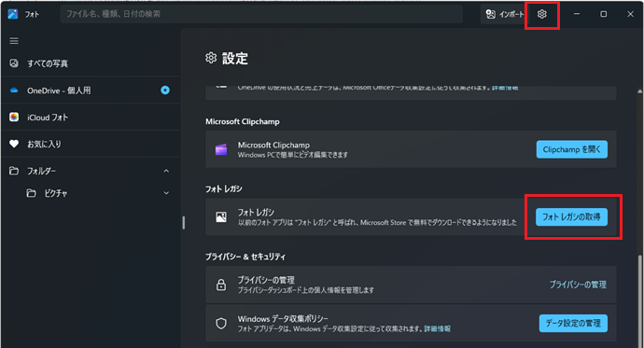
Task: Focus the file name search field
Action: pos(261,14)
